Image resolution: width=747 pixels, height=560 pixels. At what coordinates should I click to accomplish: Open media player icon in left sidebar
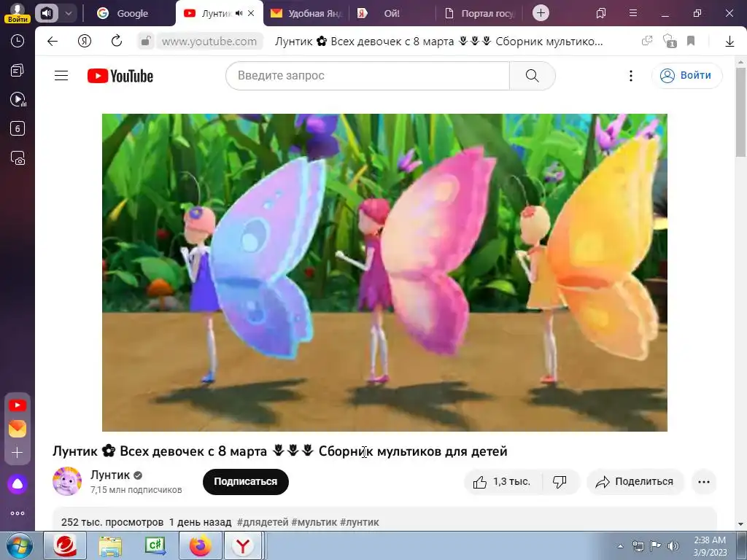pos(18,99)
